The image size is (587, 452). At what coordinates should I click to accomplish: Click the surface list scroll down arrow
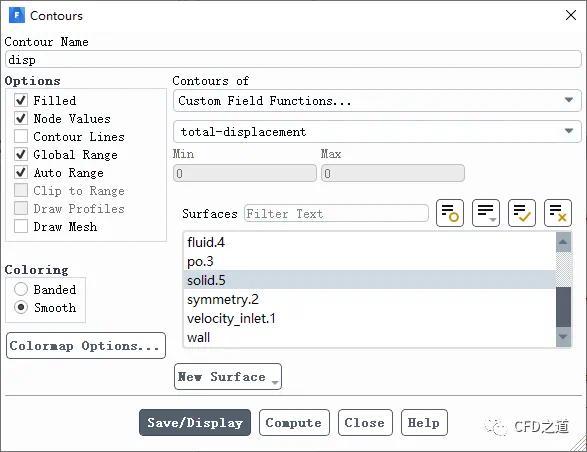coord(563,337)
